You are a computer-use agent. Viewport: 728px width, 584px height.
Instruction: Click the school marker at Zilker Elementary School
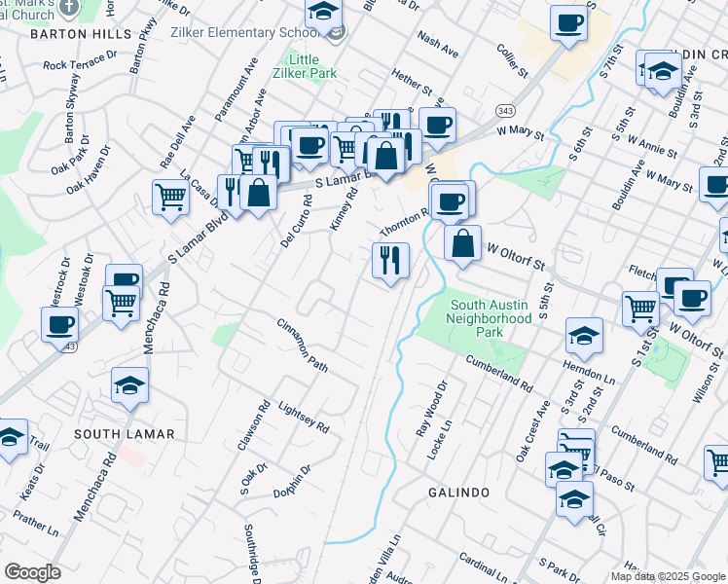323,17
